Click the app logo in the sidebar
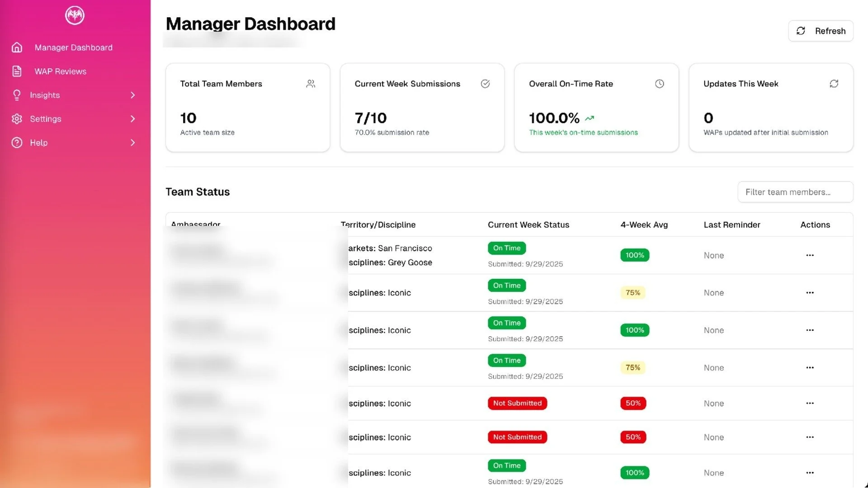The height and width of the screenshot is (488, 868). (75, 15)
